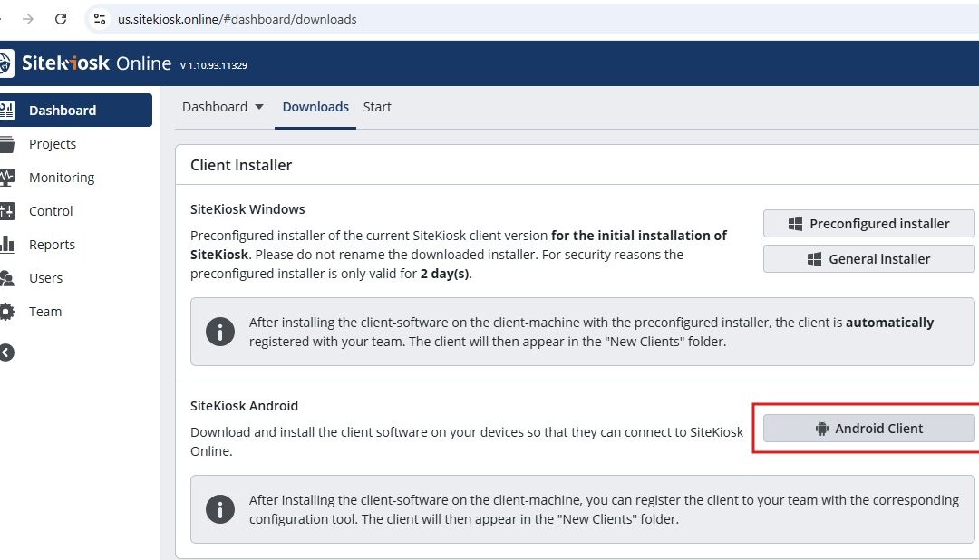The width and height of the screenshot is (979, 560).
Task: Switch to the Downloads tab
Action: 315,107
